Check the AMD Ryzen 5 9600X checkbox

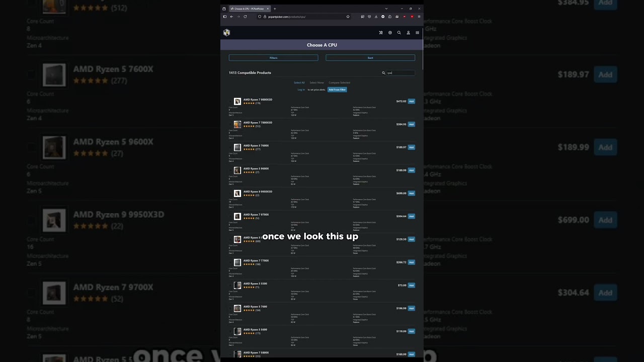point(231,170)
